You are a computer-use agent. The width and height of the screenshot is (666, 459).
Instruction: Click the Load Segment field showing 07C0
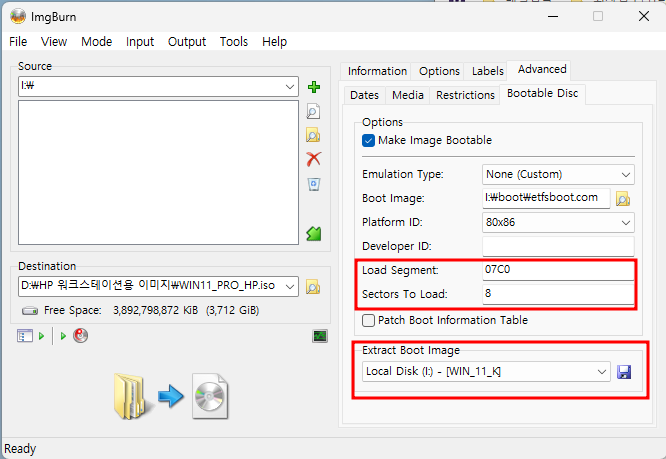point(558,270)
